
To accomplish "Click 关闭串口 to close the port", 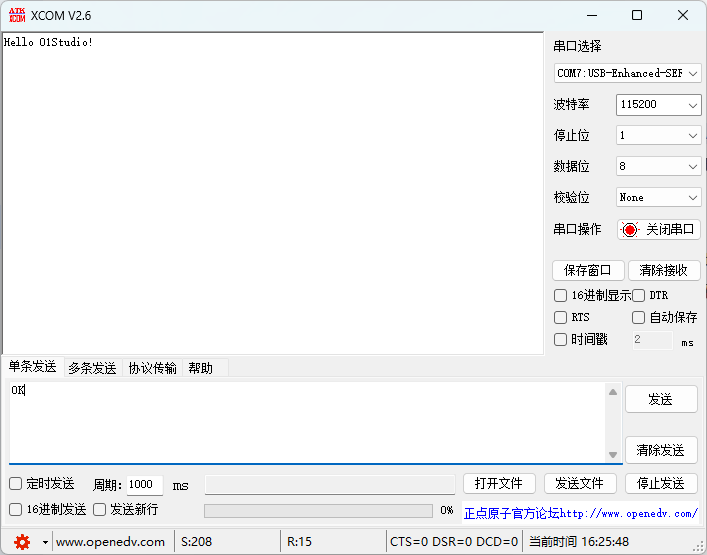I will [658, 229].
